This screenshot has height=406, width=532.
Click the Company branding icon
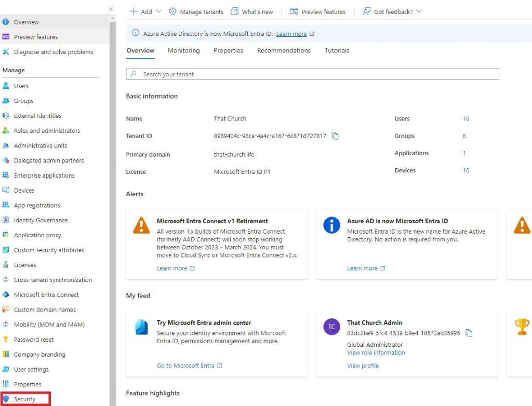click(x=6, y=355)
